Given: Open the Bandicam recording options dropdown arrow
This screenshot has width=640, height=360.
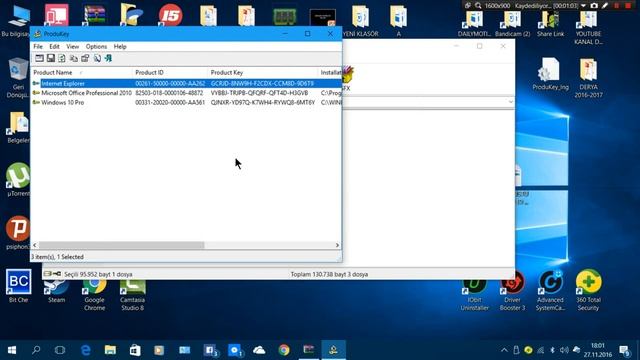Looking at the screenshot, I should pyautogui.click(x=583, y=6).
